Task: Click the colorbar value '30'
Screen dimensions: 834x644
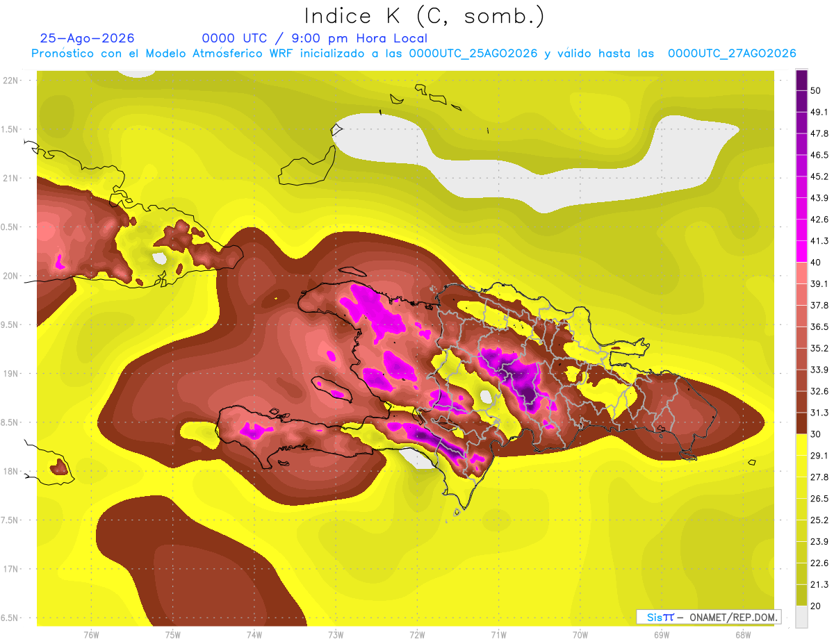Action: point(815,434)
